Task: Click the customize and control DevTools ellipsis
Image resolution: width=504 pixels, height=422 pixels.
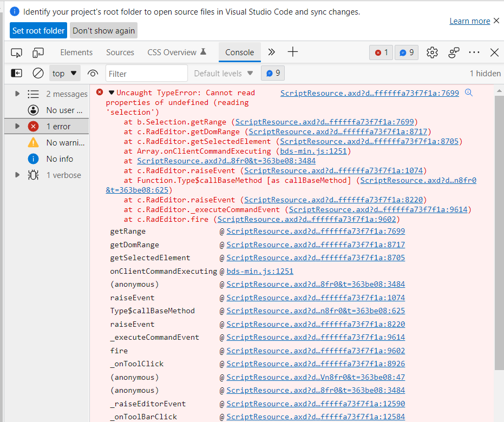Action: pyautogui.click(x=474, y=52)
